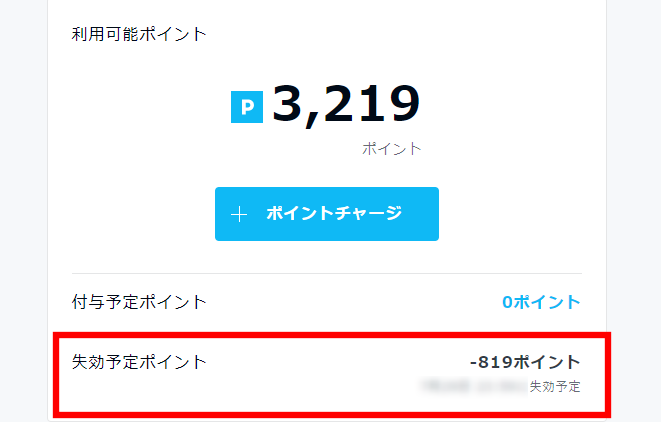
Task: Click the gray page margin on the right
Action: 634,200
